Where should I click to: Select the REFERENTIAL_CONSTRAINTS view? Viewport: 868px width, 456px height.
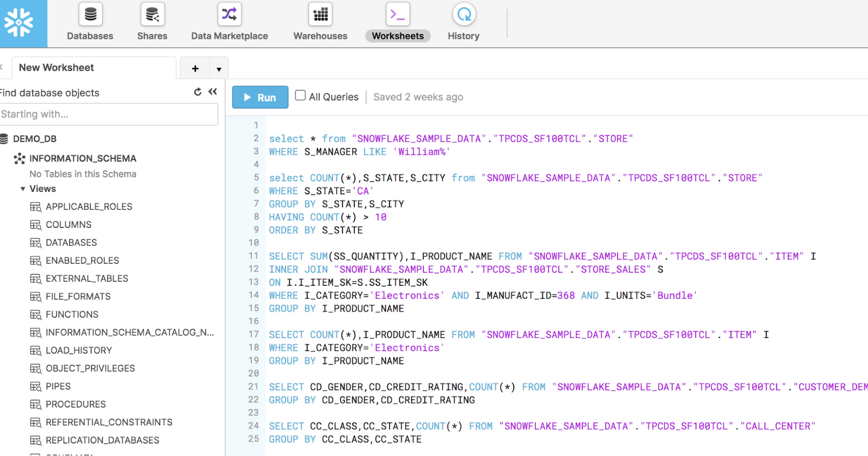click(109, 423)
